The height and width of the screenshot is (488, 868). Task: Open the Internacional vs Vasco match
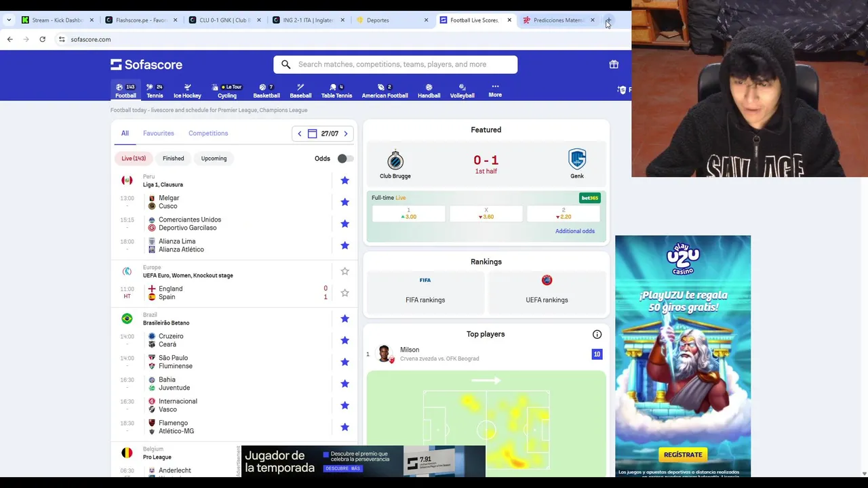pos(234,405)
